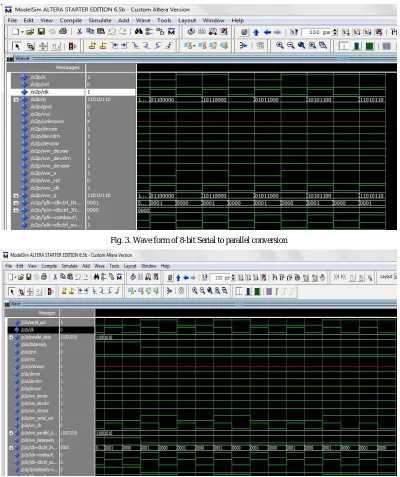Click the run length stepper arrows in top window
Image resolution: width=400 pixels, height=477 pixels.
coord(335,32)
